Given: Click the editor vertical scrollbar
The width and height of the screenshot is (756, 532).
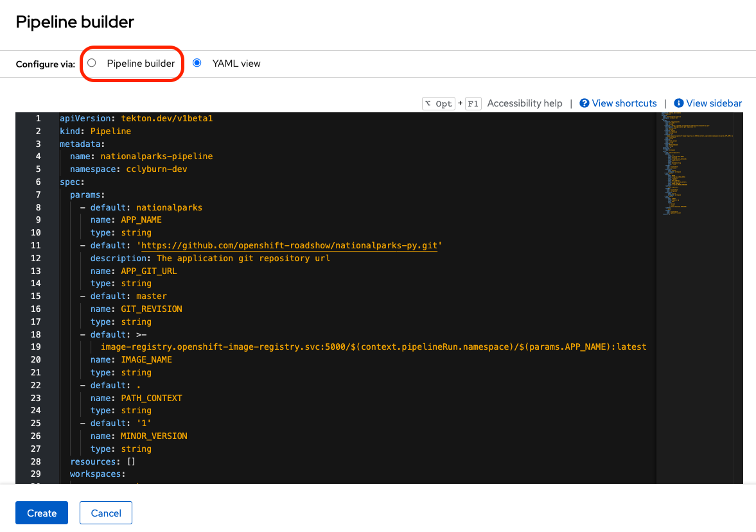Looking at the screenshot, I should click(737, 298).
